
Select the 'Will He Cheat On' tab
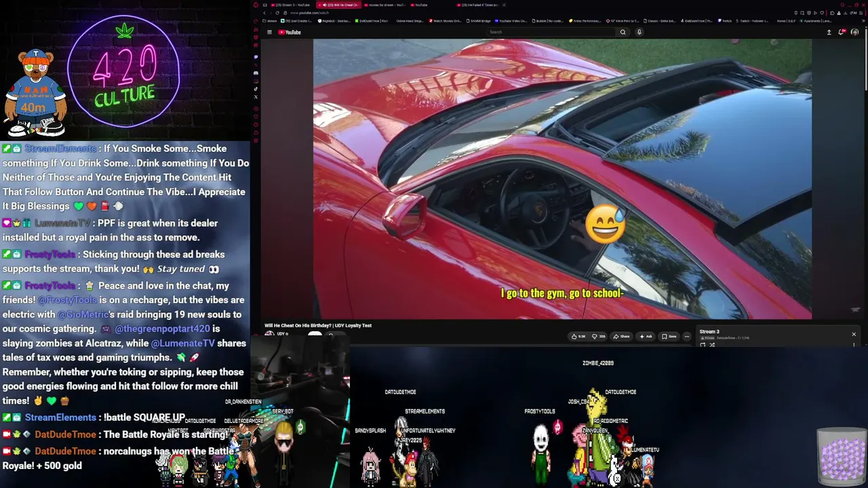pos(339,5)
